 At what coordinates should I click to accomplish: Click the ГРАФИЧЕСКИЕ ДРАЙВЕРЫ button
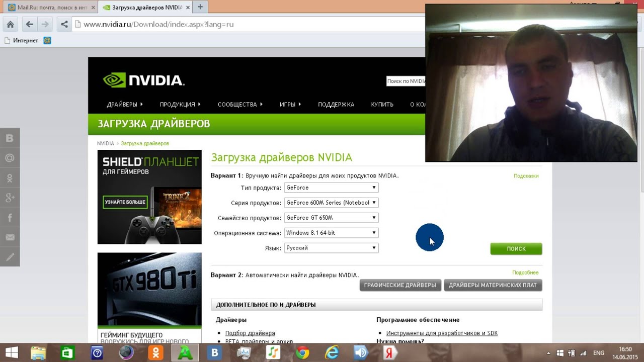point(400,285)
